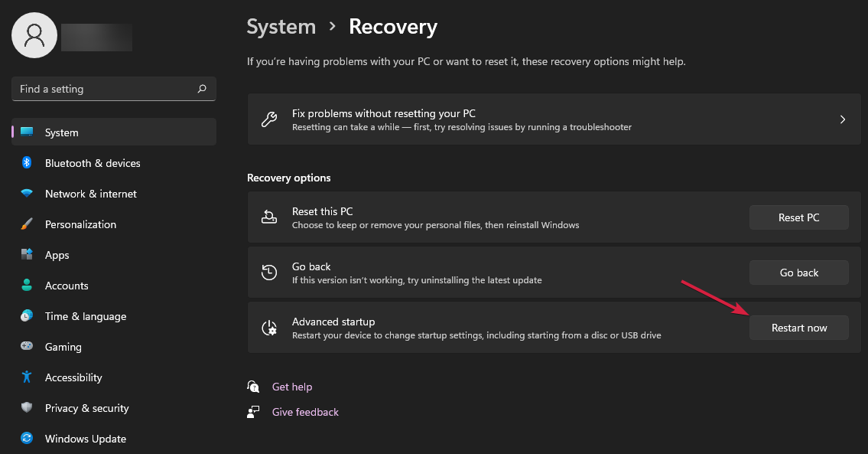Viewport: 868px width, 454px height.
Task: Click the Personalization paintbrush icon
Action: (25, 224)
